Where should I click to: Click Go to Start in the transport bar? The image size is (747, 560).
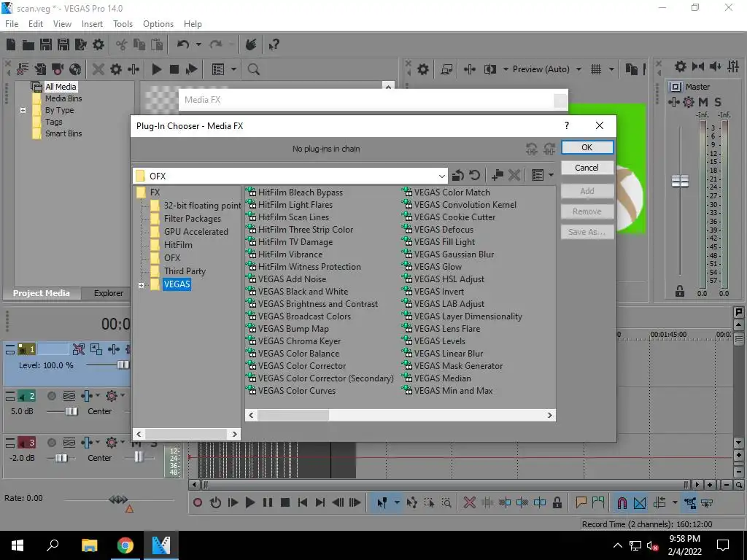point(303,502)
